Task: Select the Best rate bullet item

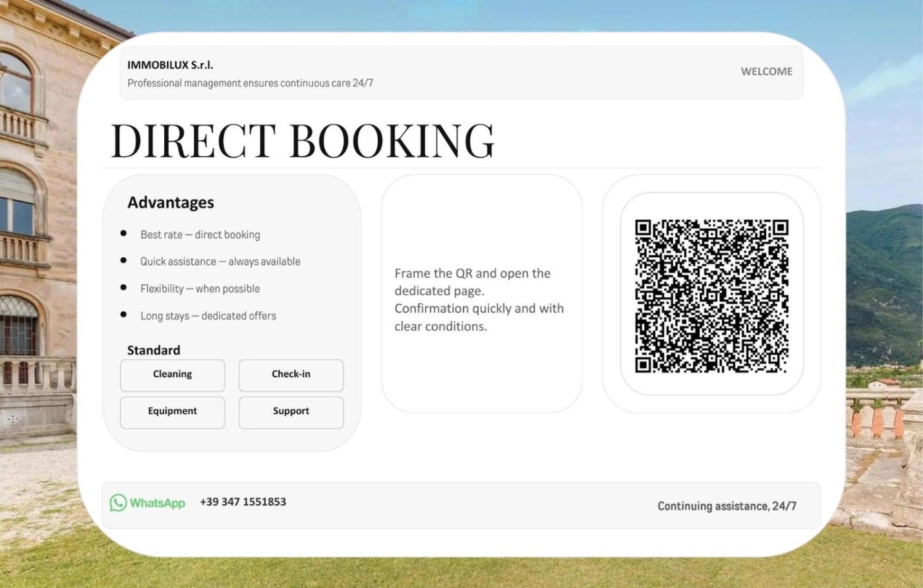Action: [x=200, y=235]
